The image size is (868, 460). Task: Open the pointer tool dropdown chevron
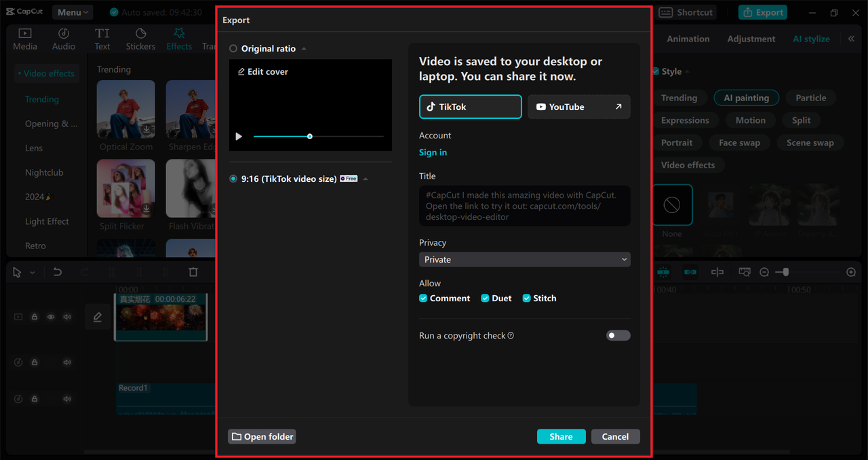point(33,273)
